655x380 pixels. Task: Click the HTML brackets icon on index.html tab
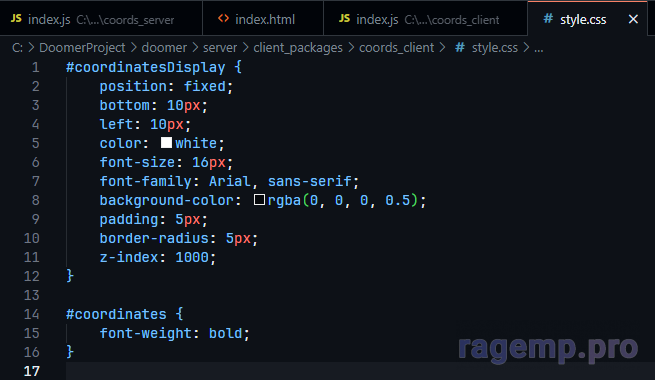[x=223, y=18]
